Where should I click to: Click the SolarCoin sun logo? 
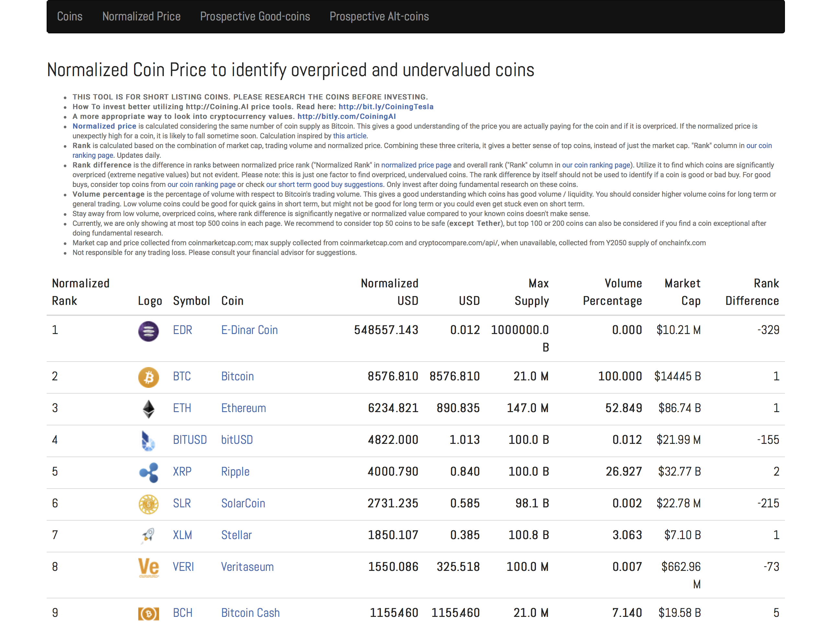[148, 504]
